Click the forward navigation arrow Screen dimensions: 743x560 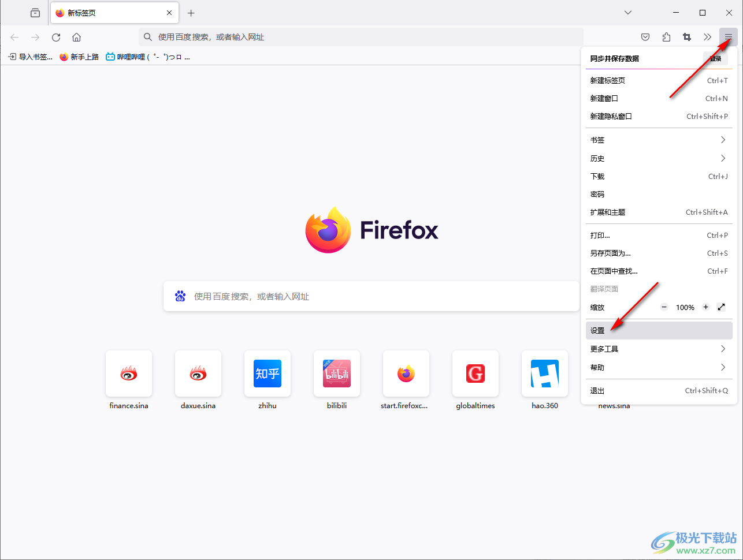(x=35, y=37)
